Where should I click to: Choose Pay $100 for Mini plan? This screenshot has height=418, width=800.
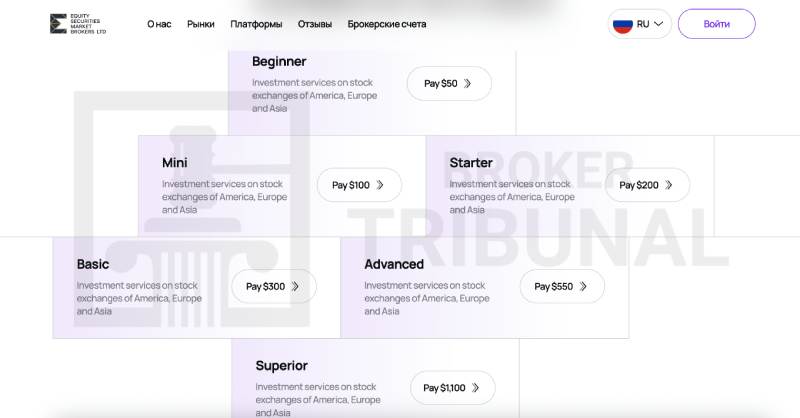pyautogui.click(x=359, y=185)
